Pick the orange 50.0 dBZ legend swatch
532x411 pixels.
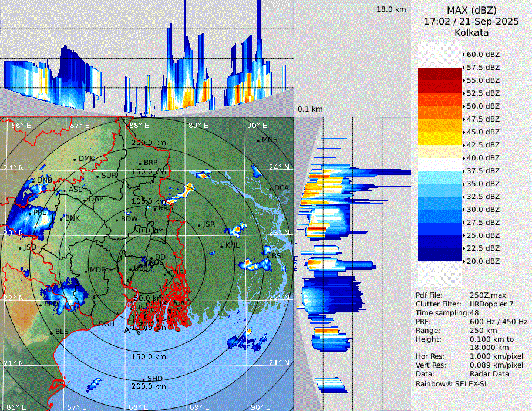tap(440, 113)
